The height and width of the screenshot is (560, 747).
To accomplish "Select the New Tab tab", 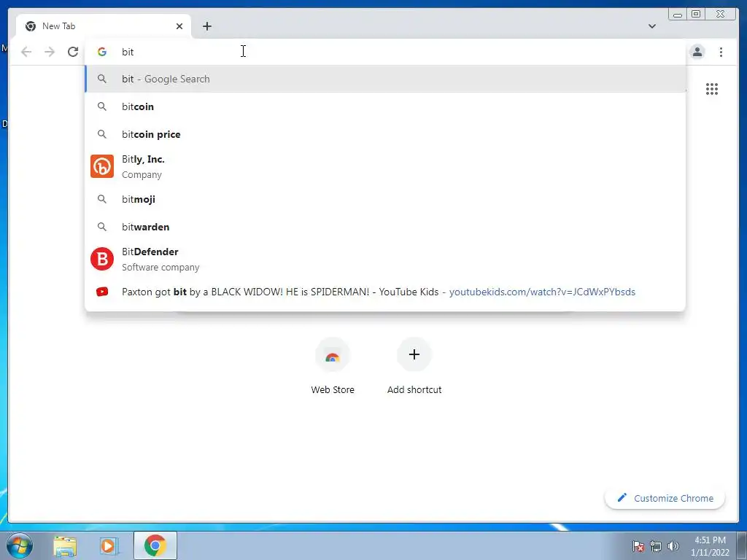I will coord(104,26).
